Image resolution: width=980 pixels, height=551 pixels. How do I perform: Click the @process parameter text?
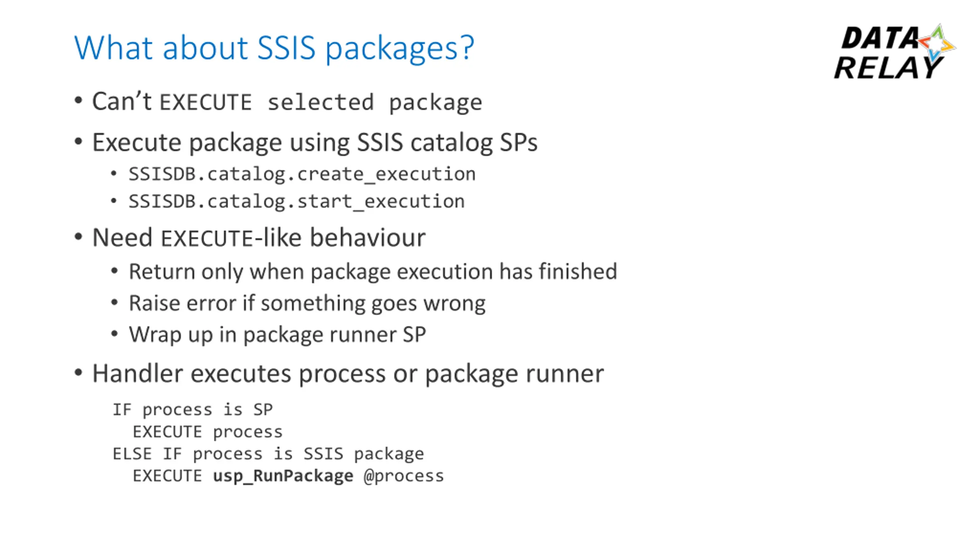(404, 476)
